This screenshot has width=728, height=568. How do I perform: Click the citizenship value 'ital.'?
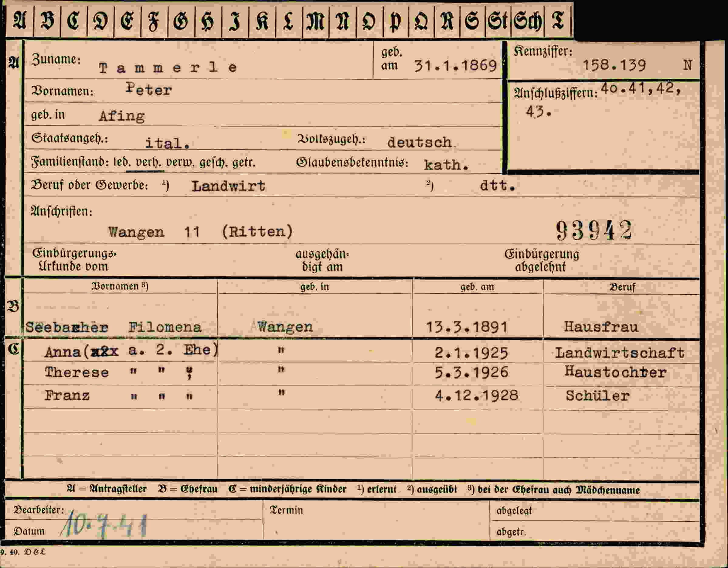click(167, 143)
